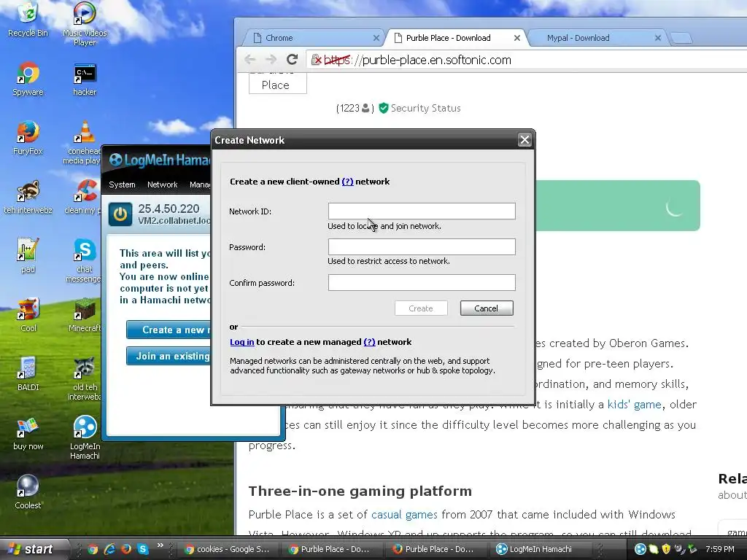Select the buy now desktop icon
The image size is (747, 560).
pyautogui.click(x=28, y=433)
